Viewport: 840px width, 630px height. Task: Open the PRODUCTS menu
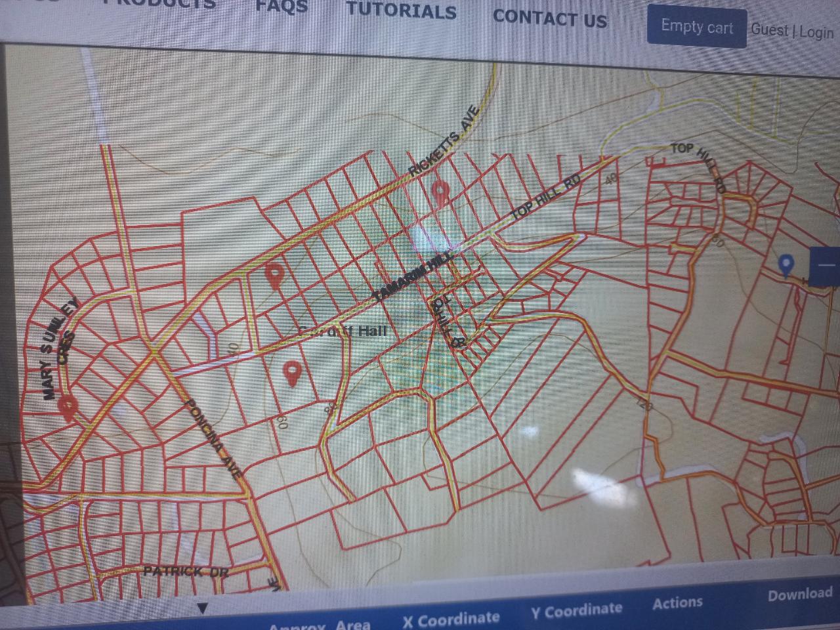(159, 3)
